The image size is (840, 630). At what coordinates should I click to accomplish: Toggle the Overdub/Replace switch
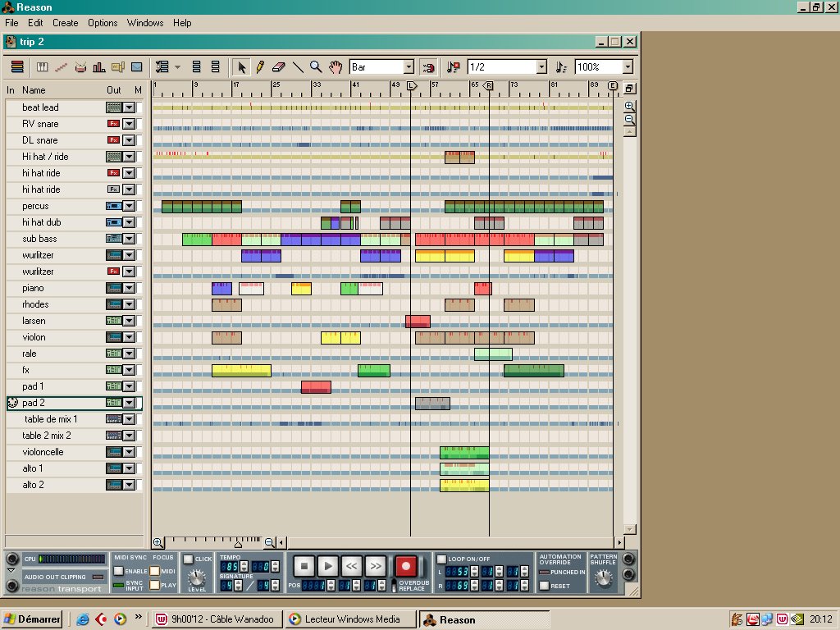pyautogui.click(x=394, y=584)
